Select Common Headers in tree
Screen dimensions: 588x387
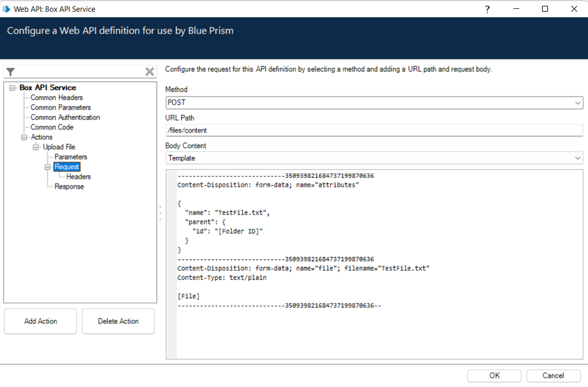click(57, 98)
